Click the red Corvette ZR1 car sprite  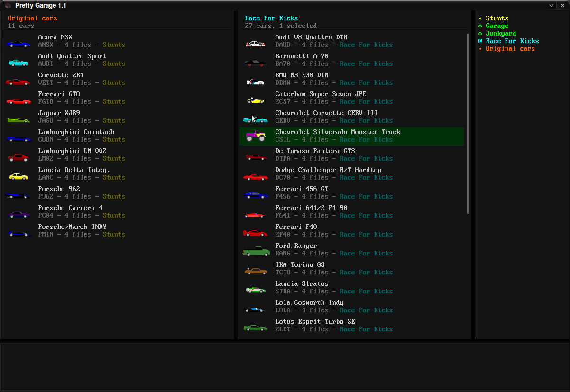[x=18, y=82]
